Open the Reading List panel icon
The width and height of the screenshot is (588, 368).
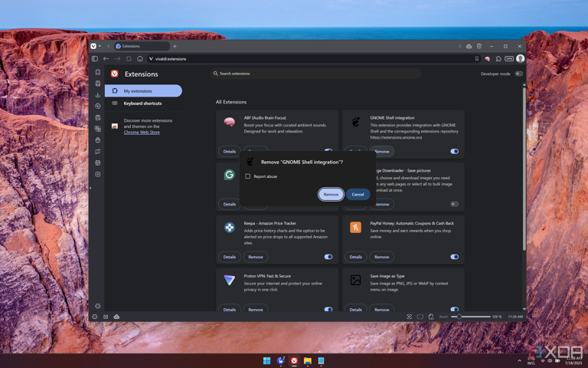[98, 84]
